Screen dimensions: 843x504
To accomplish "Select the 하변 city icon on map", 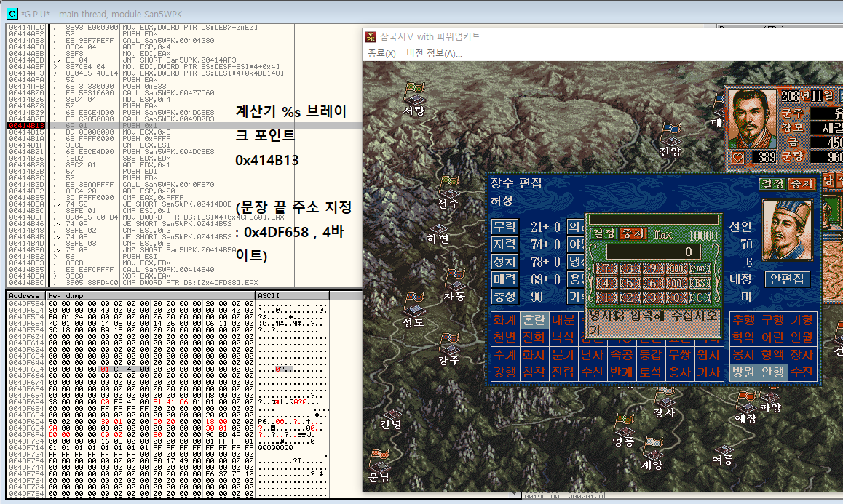I will click(x=438, y=230).
